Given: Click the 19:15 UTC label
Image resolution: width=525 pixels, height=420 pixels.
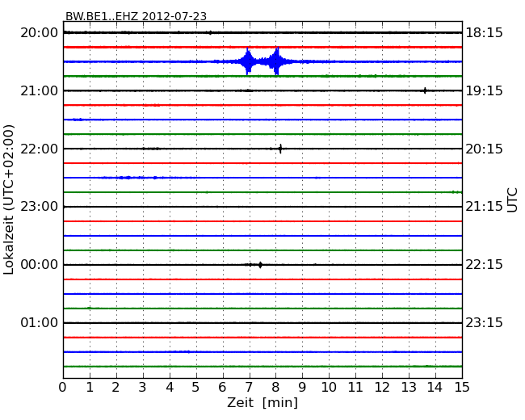Looking at the screenshot, I should click(484, 90).
